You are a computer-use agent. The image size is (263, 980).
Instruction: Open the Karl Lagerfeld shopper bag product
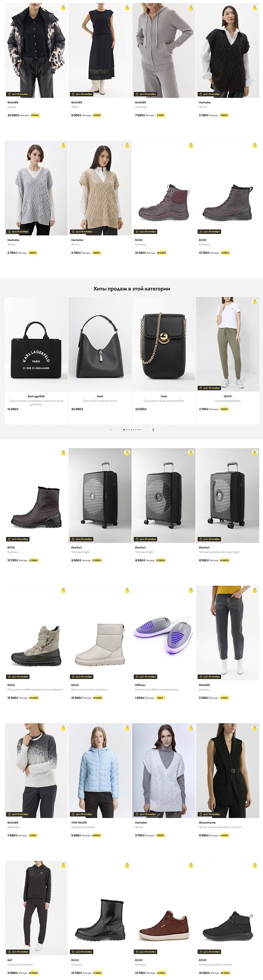tap(36, 344)
